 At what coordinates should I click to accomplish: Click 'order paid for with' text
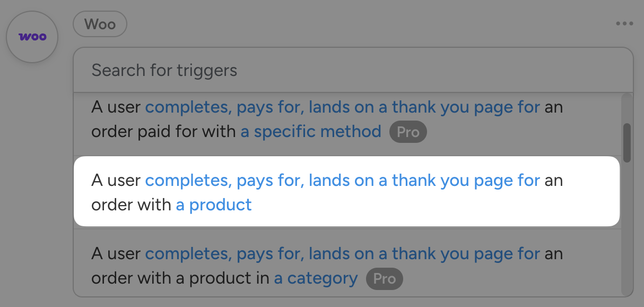[x=163, y=132]
